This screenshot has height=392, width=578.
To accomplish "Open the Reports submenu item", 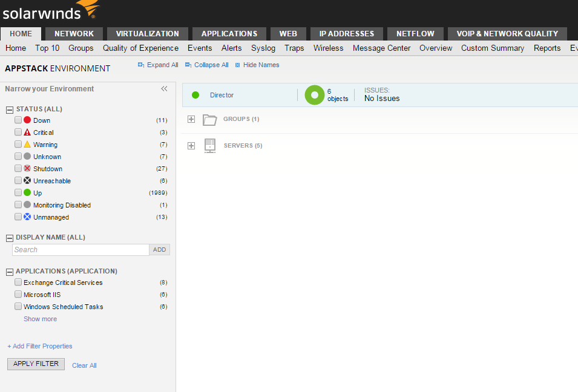I will click(547, 48).
